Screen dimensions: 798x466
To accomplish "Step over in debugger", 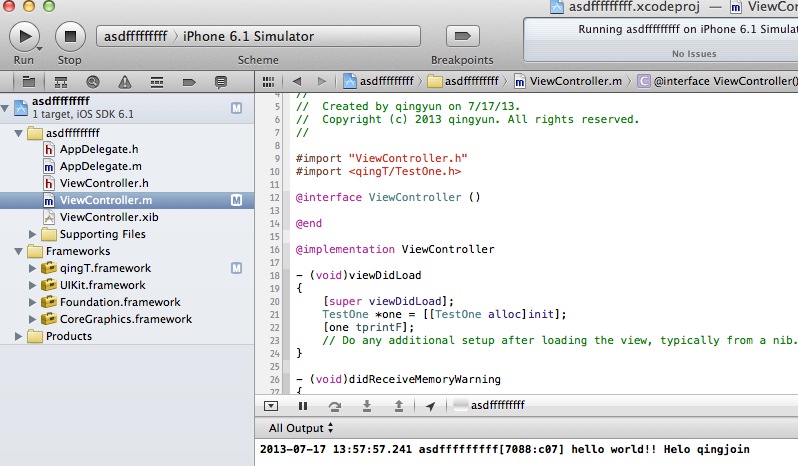I will 334,406.
